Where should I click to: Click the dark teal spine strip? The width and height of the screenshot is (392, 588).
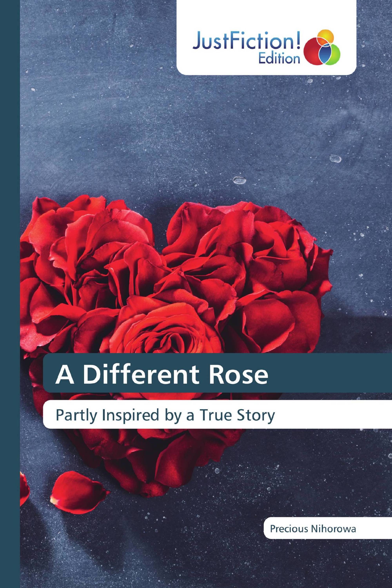pos(10,294)
